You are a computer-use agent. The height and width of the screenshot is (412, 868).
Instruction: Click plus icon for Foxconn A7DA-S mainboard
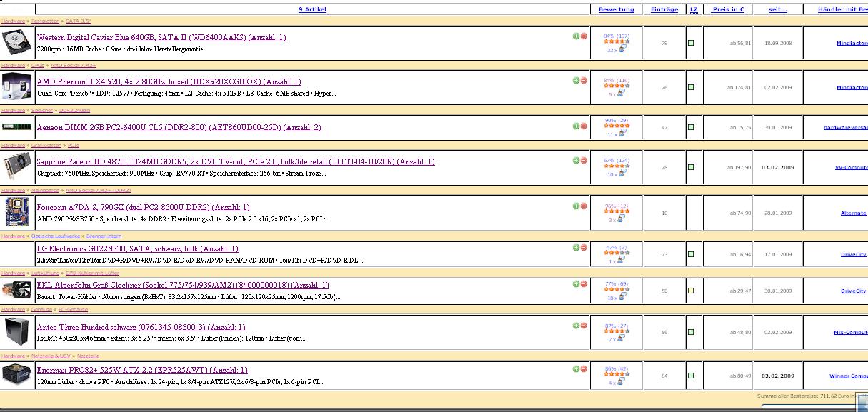(576, 206)
